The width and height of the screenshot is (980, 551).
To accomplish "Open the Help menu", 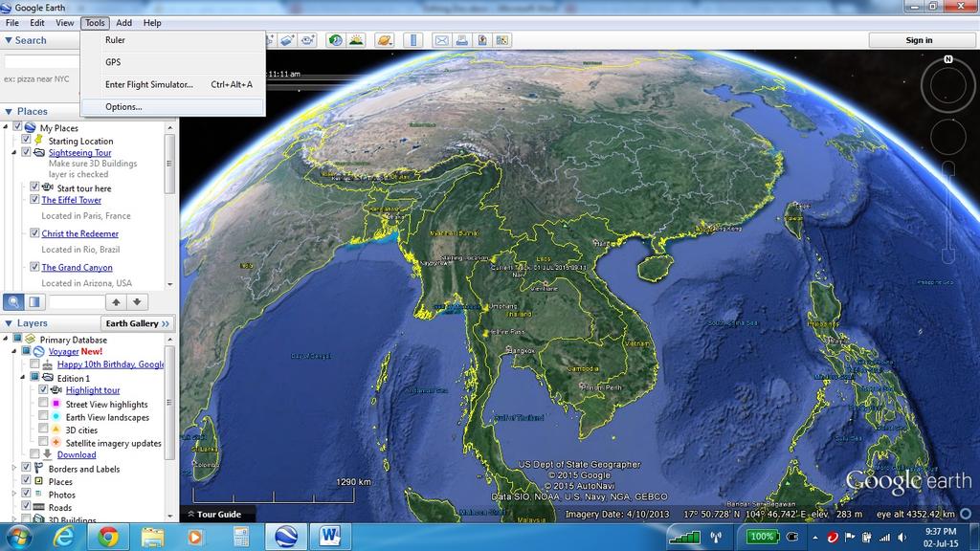I will click(x=152, y=23).
